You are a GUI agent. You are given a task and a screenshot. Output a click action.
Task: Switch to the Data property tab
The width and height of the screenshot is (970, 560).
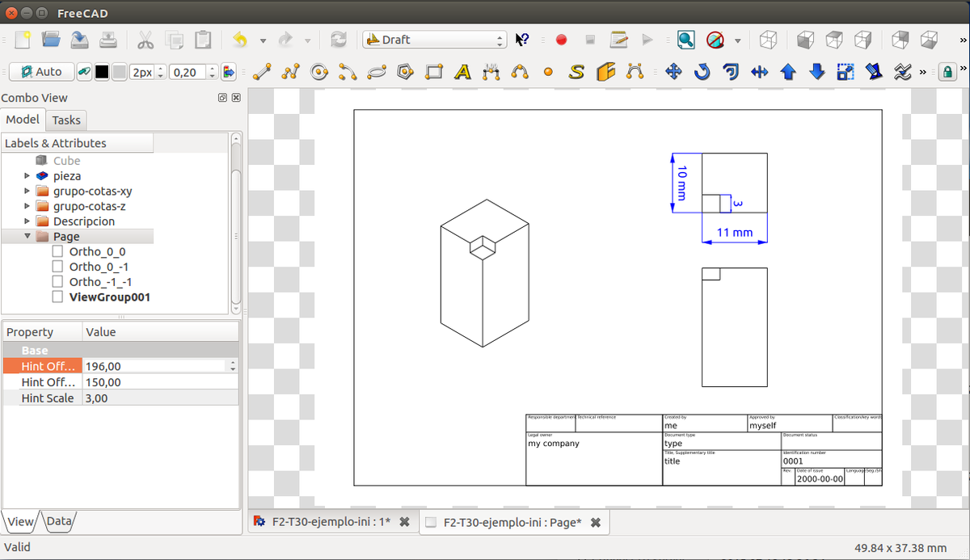tap(59, 521)
